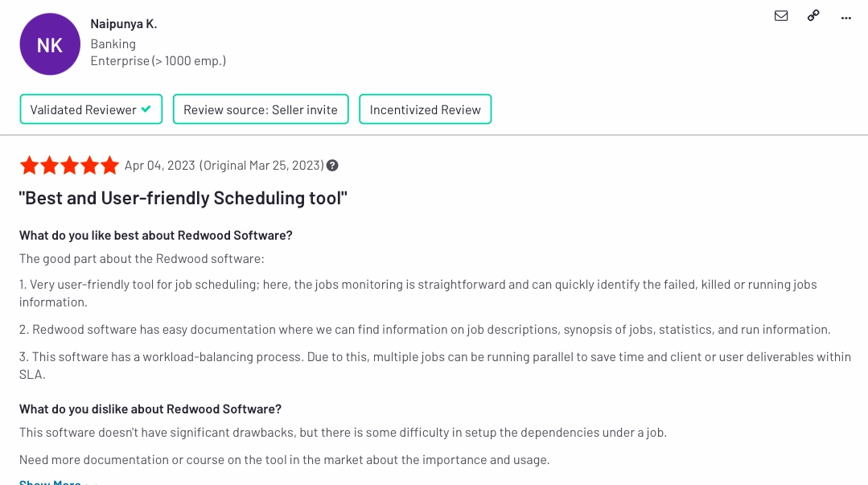Viewport: 868px width, 485px height.
Task: Select the Review source: Seller invite badge
Action: (x=261, y=109)
